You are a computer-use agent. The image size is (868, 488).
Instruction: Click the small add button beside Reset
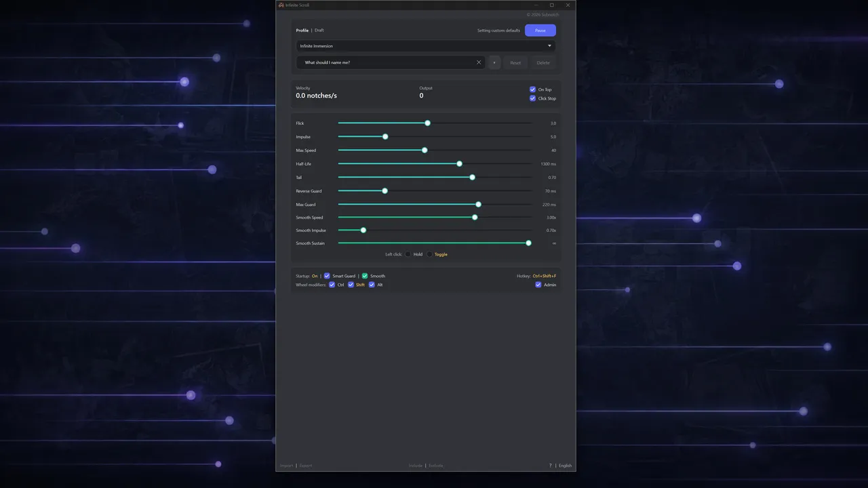pyautogui.click(x=494, y=62)
